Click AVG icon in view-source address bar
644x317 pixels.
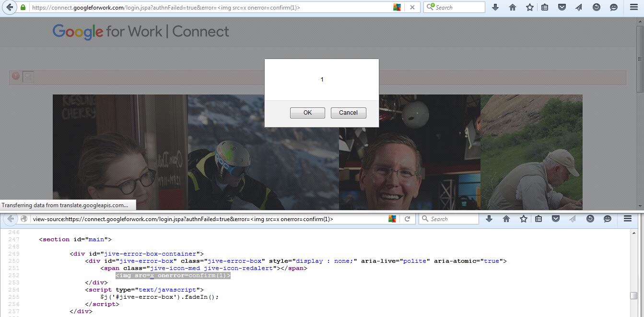coord(392,219)
